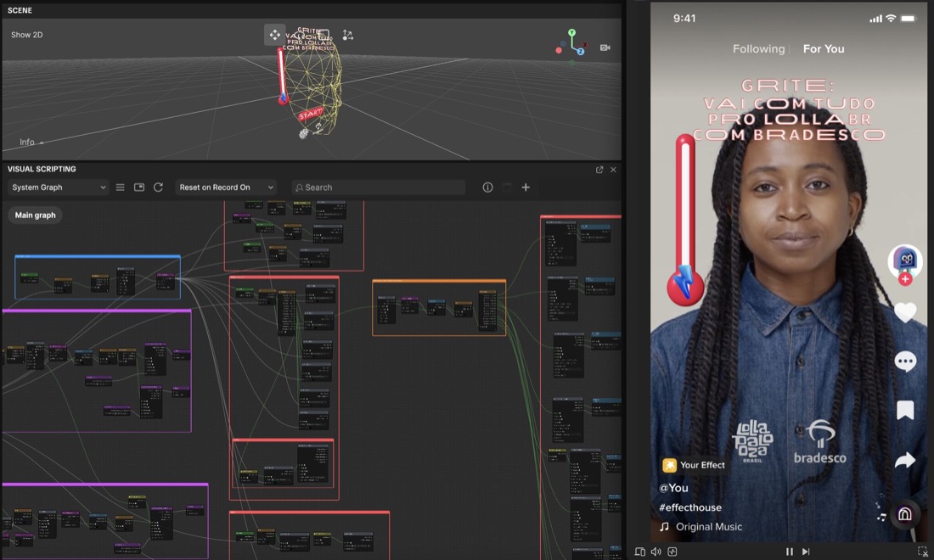Open the performance stats icon below preview
The width and height of the screenshot is (934, 560).
[x=672, y=552]
